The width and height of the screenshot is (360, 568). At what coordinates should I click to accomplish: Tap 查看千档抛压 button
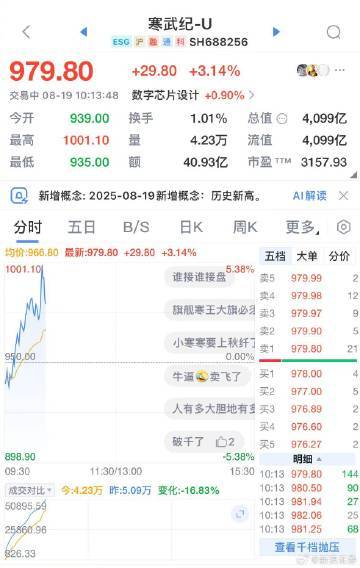pyautogui.click(x=307, y=547)
